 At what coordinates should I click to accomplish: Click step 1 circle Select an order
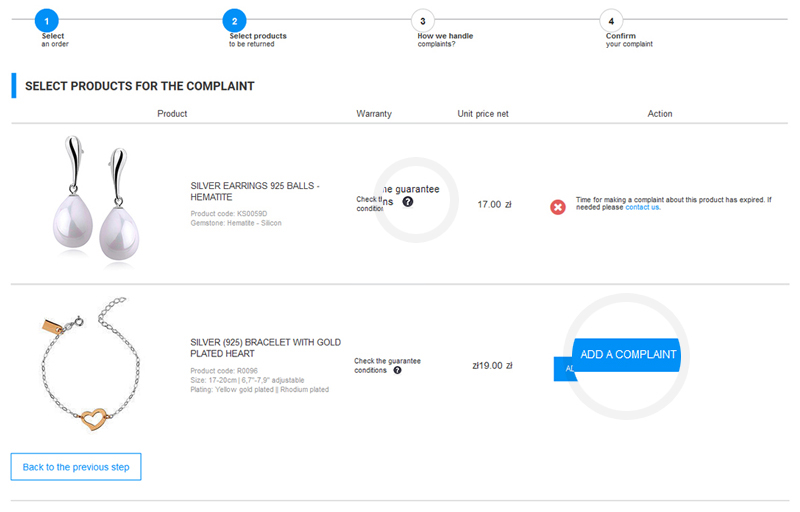46,21
